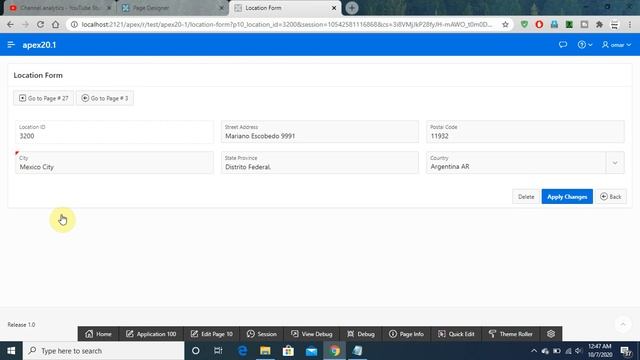The height and width of the screenshot is (360, 640).
Task: Open the Chrome menu three dots
Action: click(630, 24)
